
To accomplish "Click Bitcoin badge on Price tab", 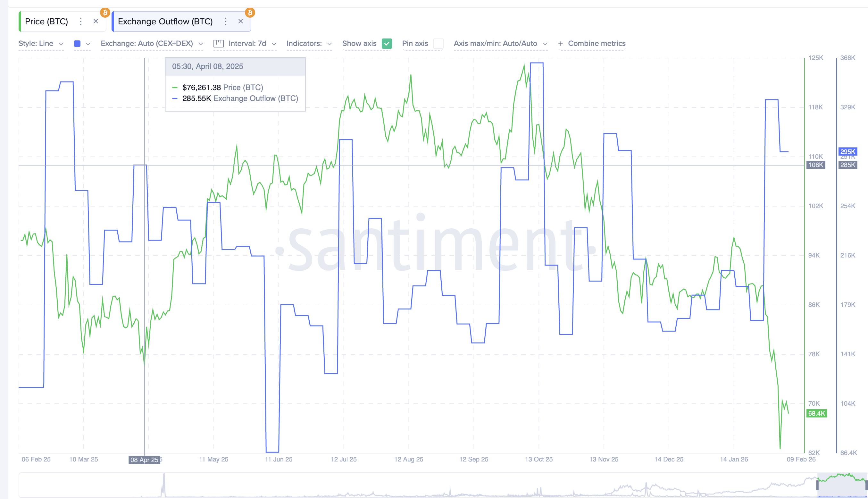I will 105,13.
